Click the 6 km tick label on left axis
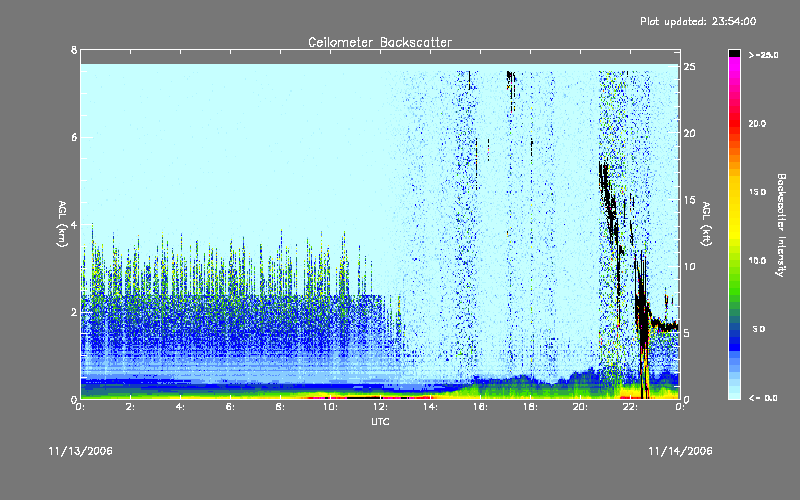Viewport: 800px width, 500px height. pyautogui.click(x=74, y=137)
